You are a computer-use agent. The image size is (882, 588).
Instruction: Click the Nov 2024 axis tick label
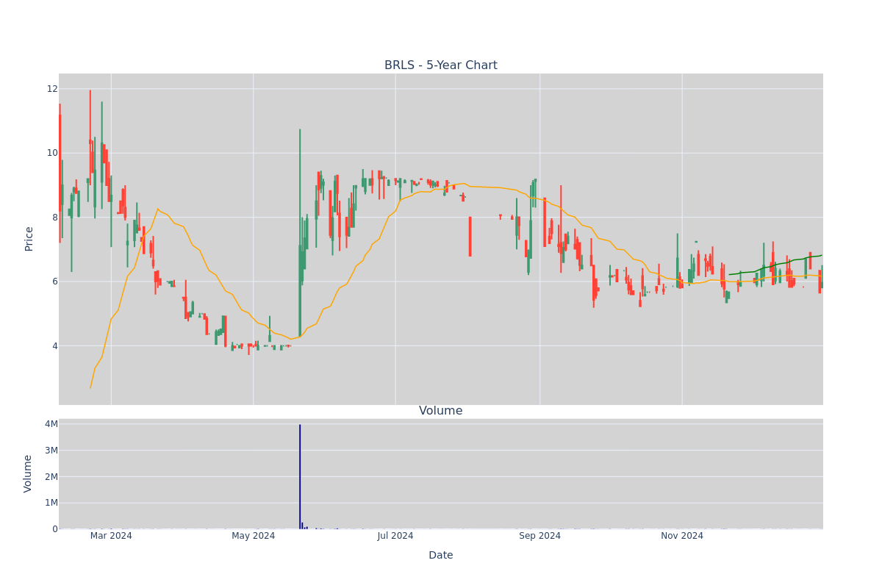click(x=682, y=536)
